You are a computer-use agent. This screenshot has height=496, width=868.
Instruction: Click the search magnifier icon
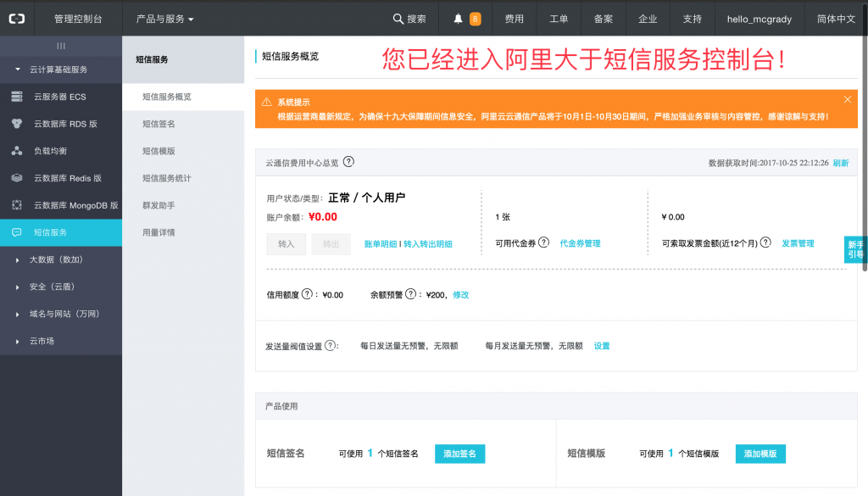point(398,19)
